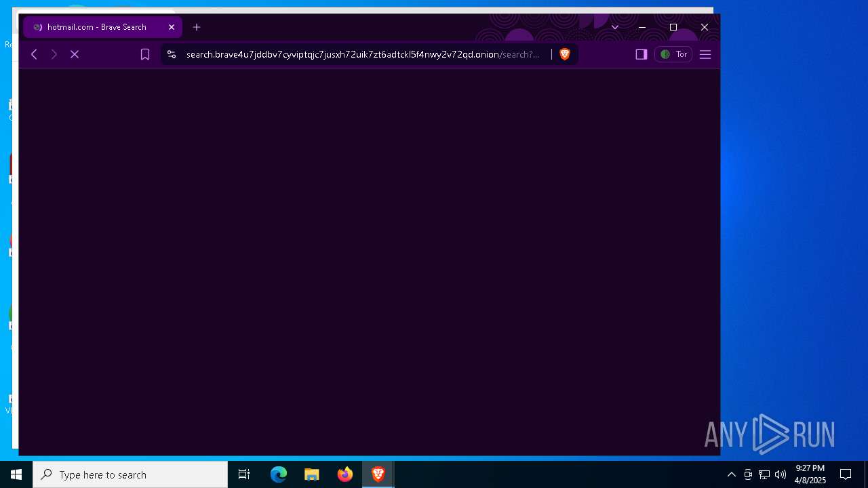This screenshot has height=488, width=868.
Task: Open the clock showing 9:27 PM
Action: pos(810,474)
